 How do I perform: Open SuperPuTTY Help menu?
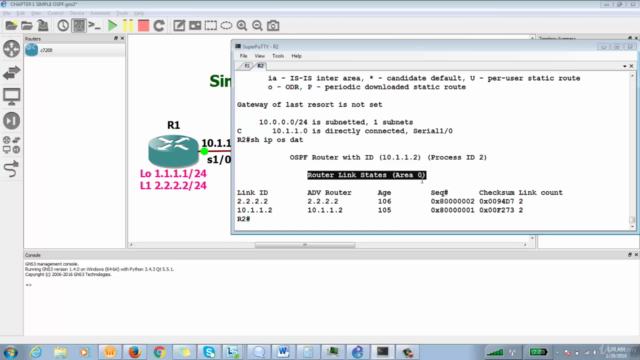click(x=296, y=56)
